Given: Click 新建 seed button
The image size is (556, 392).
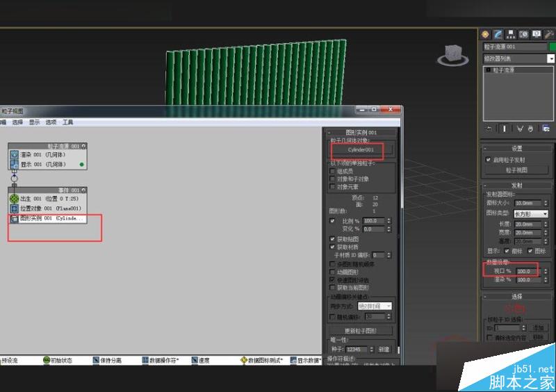Looking at the screenshot, I should (x=384, y=350).
